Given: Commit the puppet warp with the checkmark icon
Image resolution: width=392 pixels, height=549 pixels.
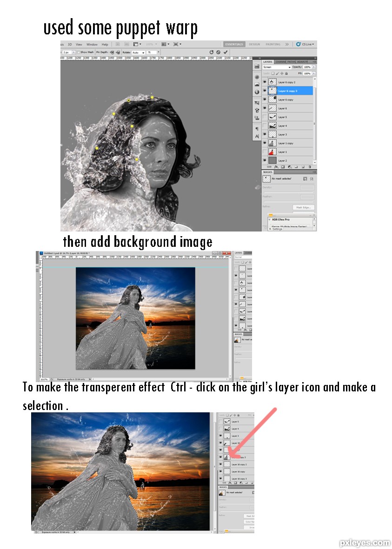Looking at the screenshot, I should (x=225, y=52).
